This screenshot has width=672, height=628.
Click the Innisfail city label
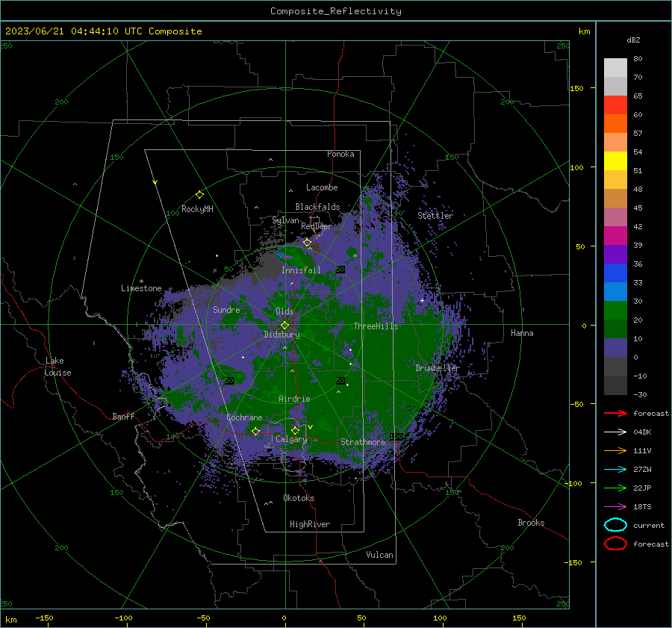click(301, 270)
